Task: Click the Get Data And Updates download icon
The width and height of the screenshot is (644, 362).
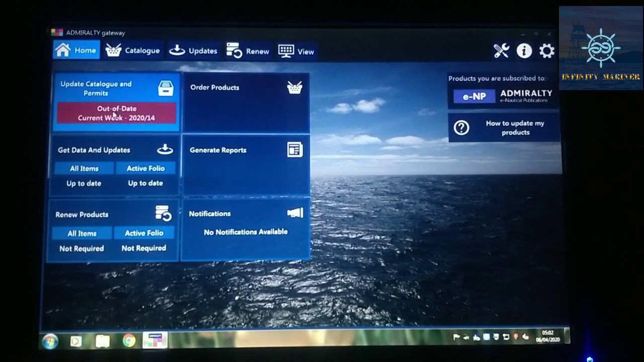Action: (165, 149)
